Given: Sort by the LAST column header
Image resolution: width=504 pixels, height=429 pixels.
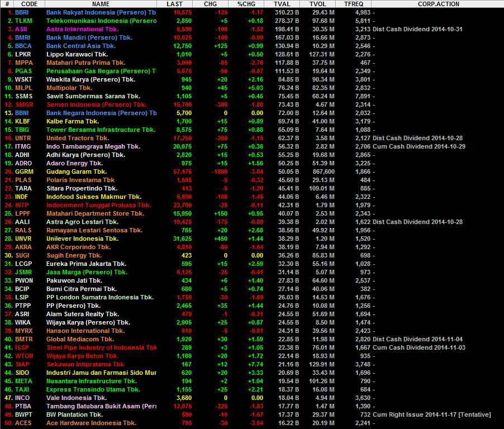Looking at the screenshot, I should point(174,4).
